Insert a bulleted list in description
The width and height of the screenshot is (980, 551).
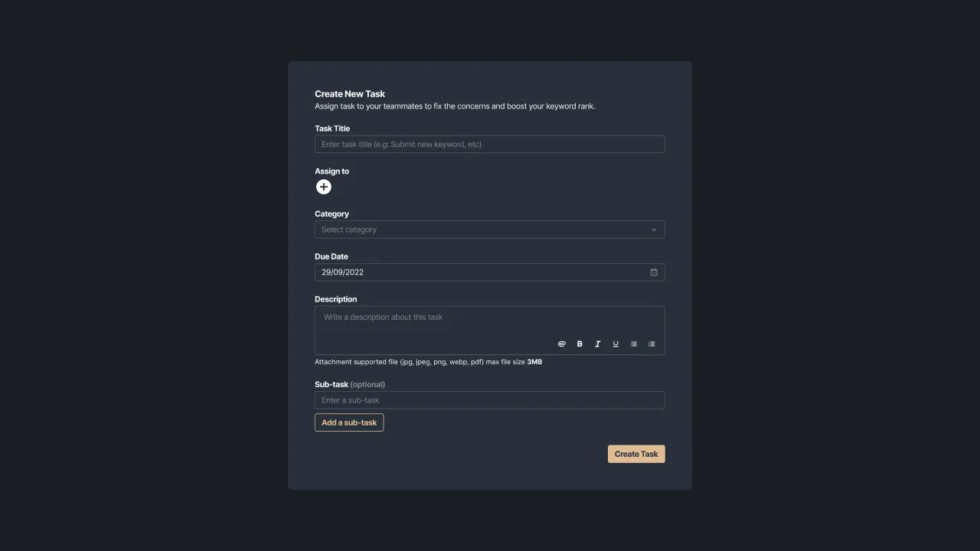(634, 344)
